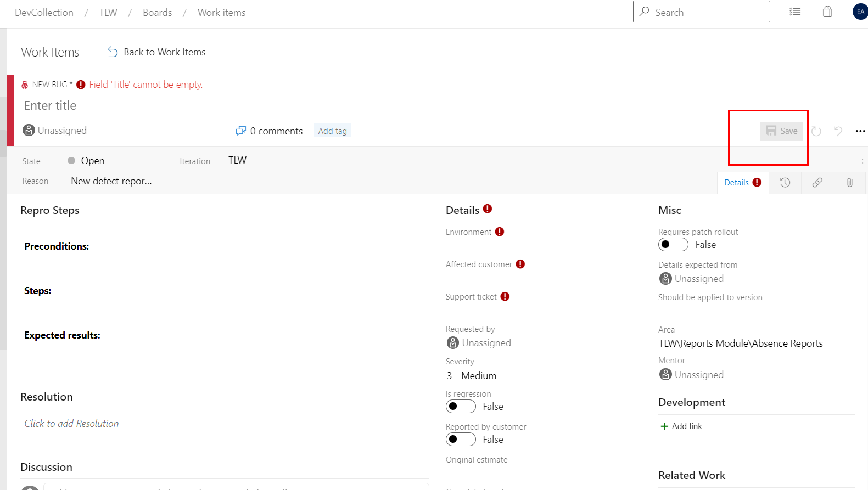Open the History tab icon
The height and width of the screenshot is (490, 868).
point(785,183)
